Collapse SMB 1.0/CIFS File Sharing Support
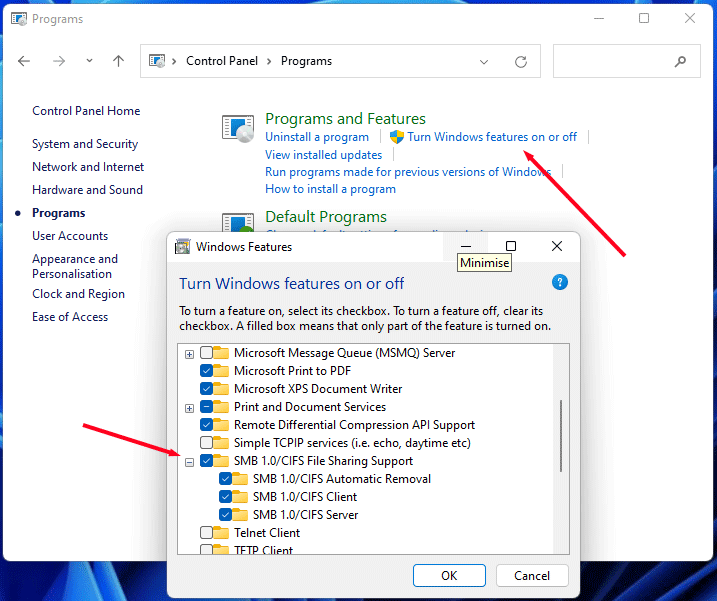Viewport: 717px width, 601px height. (189, 461)
